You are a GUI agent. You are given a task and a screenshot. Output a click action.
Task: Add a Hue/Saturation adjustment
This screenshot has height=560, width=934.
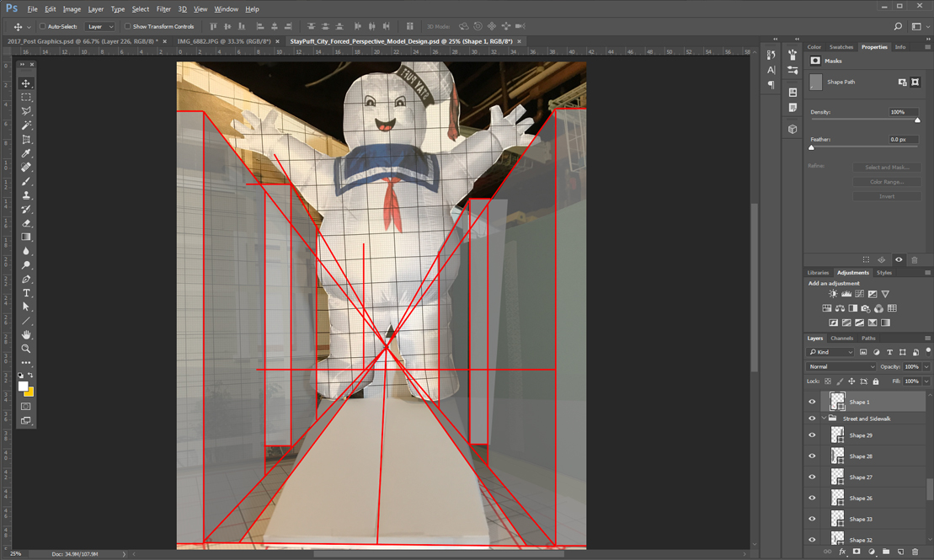pyautogui.click(x=827, y=308)
